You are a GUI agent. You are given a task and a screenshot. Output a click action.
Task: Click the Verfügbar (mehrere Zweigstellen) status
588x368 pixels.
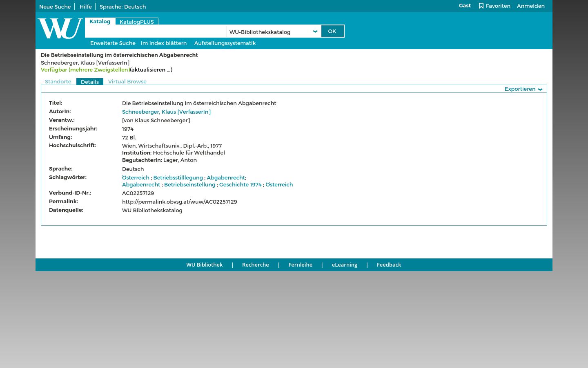click(85, 70)
